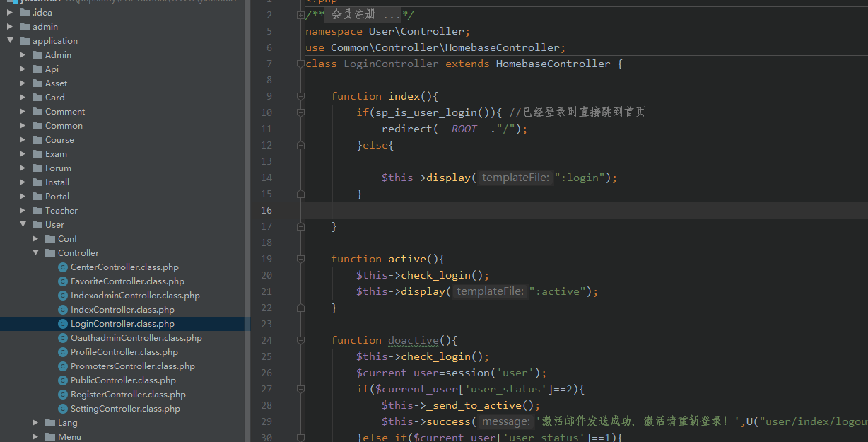Select SettingController.class.php file name
Image resolution: width=868 pixels, height=442 pixels.
click(x=125, y=409)
